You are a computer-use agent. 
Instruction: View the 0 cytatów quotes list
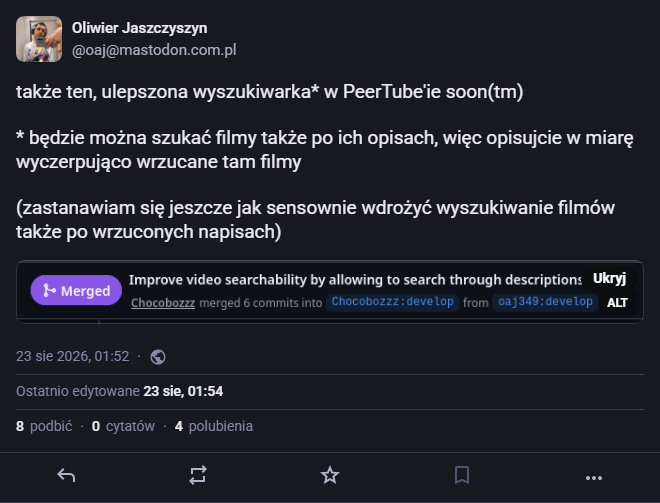123,426
